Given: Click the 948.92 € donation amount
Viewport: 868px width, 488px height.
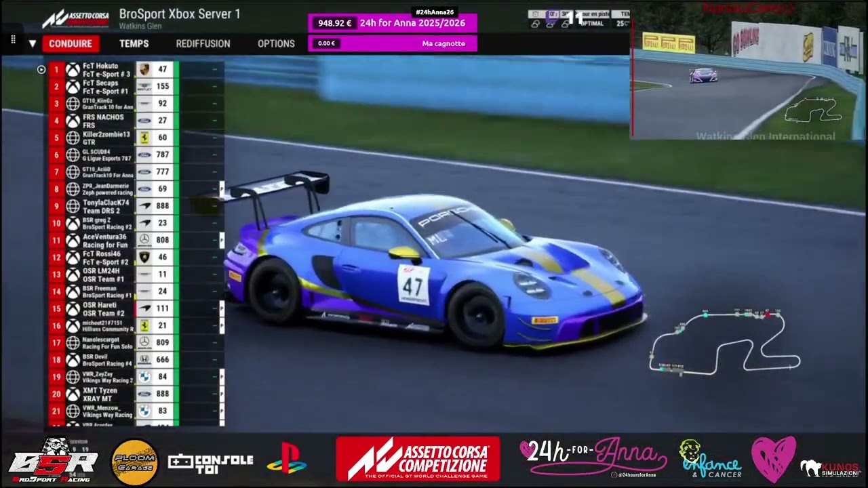Looking at the screenshot, I should [335, 23].
